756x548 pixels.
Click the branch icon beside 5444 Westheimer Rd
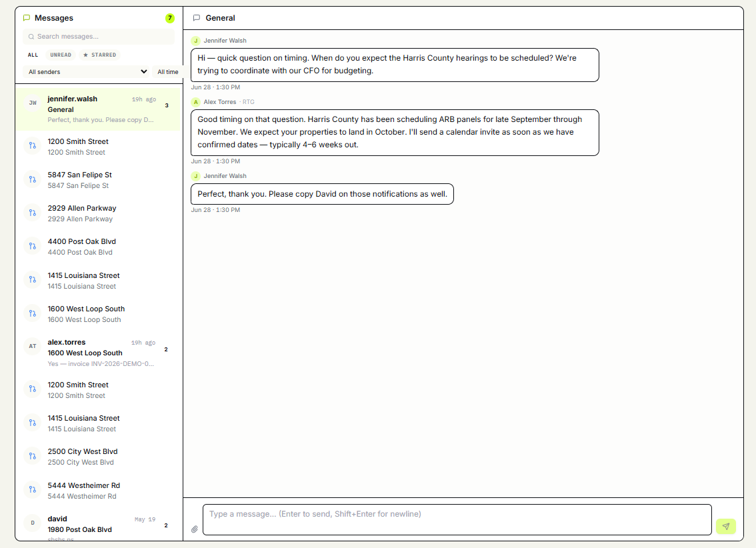pyautogui.click(x=32, y=490)
